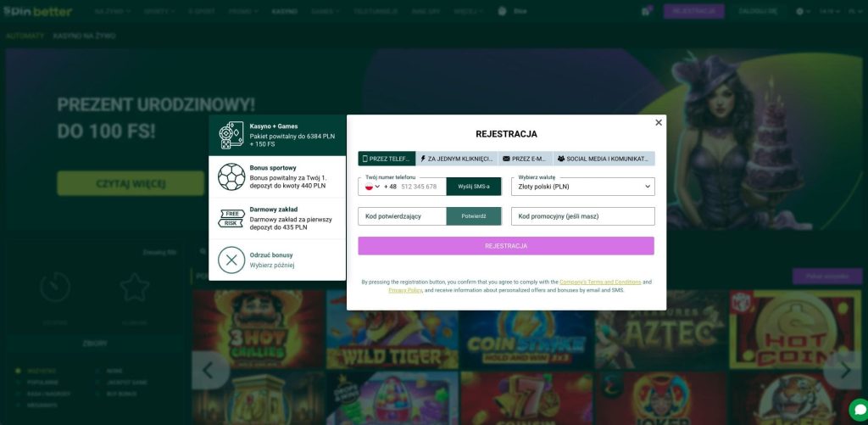Go to previous games with the left arrow
Image resolution: width=868 pixels, height=425 pixels.
[210, 370]
